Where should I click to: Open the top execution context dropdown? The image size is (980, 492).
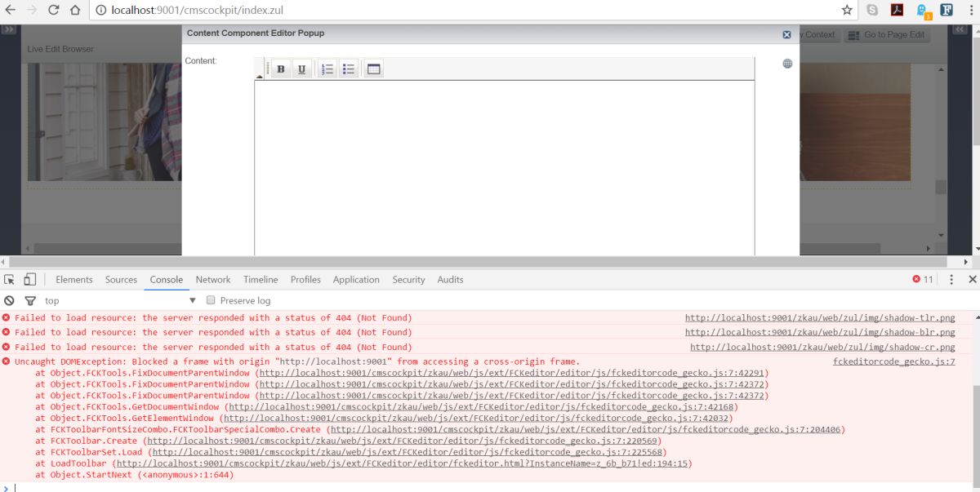point(121,300)
